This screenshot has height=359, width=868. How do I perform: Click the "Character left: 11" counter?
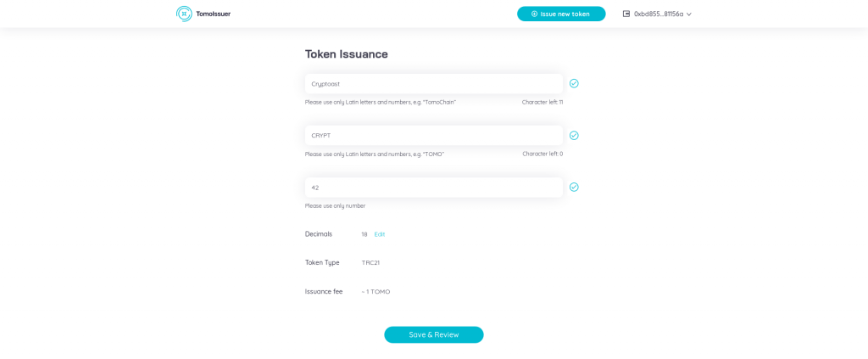pyautogui.click(x=542, y=102)
